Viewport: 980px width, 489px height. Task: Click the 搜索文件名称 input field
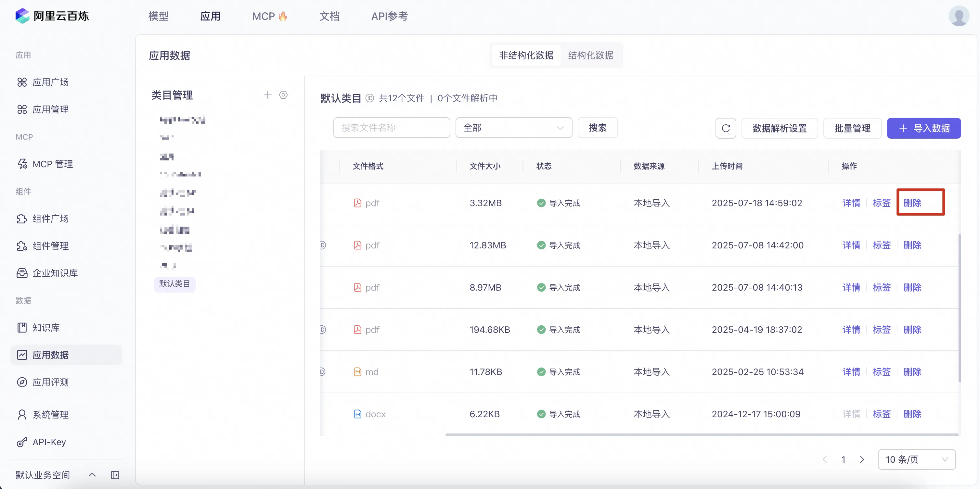pos(392,128)
